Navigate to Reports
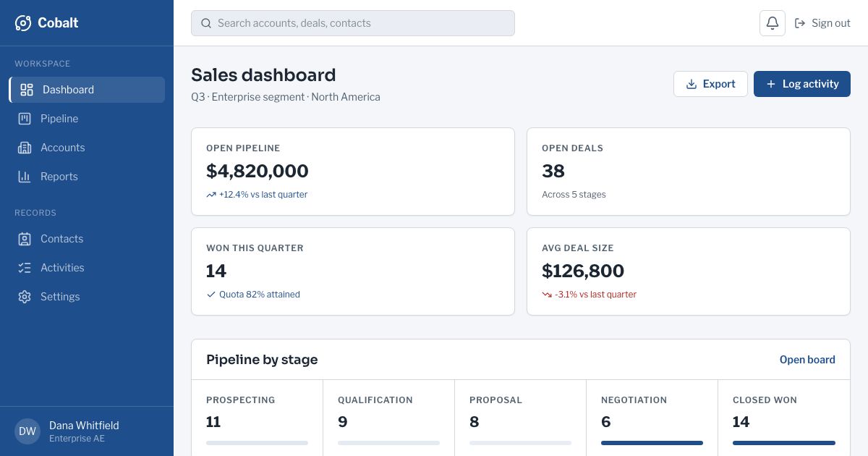868x456 pixels. click(x=87, y=177)
